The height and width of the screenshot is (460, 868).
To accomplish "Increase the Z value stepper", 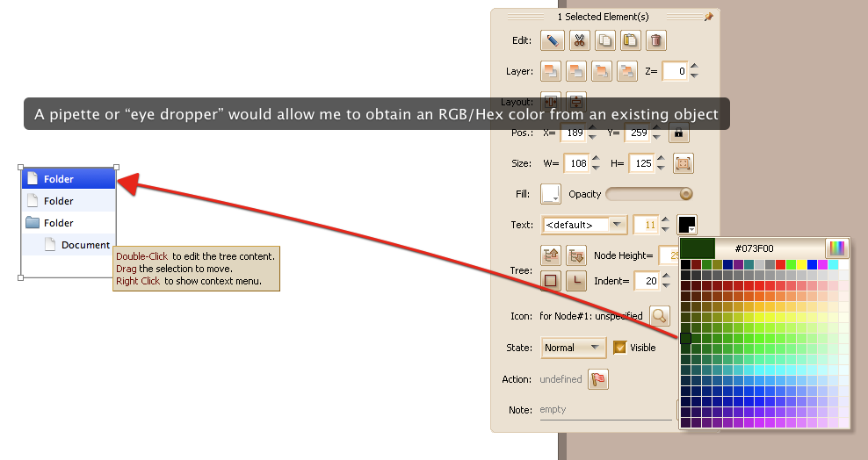I will click(x=695, y=67).
